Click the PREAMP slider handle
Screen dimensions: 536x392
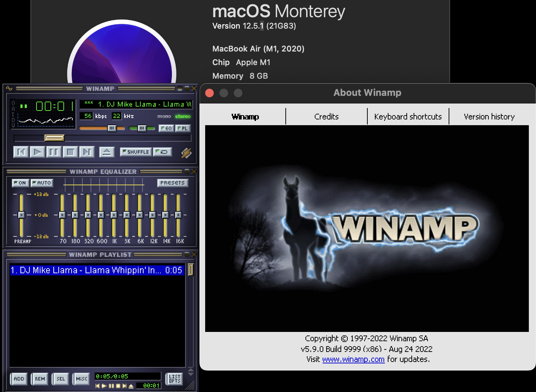[x=21, y=215]
